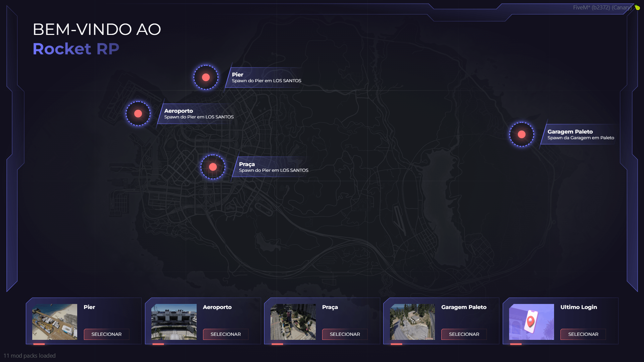Click the Pier card title

(x=89, y=307)
